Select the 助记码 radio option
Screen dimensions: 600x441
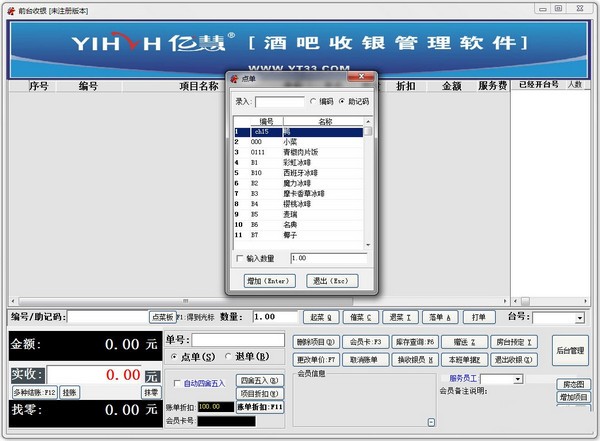click(x=343, y=101)
